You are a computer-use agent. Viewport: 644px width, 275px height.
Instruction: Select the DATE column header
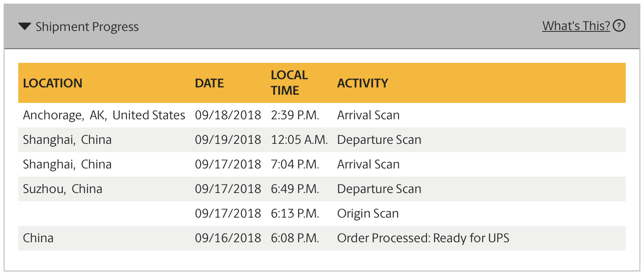pos(209,83)
